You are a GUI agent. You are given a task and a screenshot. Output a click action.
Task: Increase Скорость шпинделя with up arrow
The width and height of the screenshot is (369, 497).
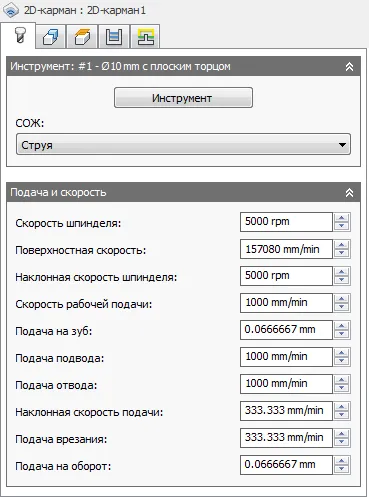click(x=342, y=218)
